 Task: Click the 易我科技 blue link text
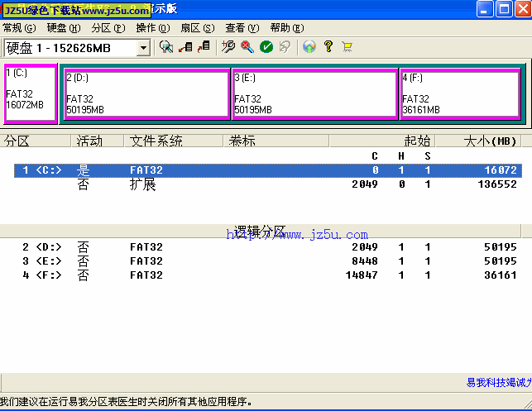(499, 383)
